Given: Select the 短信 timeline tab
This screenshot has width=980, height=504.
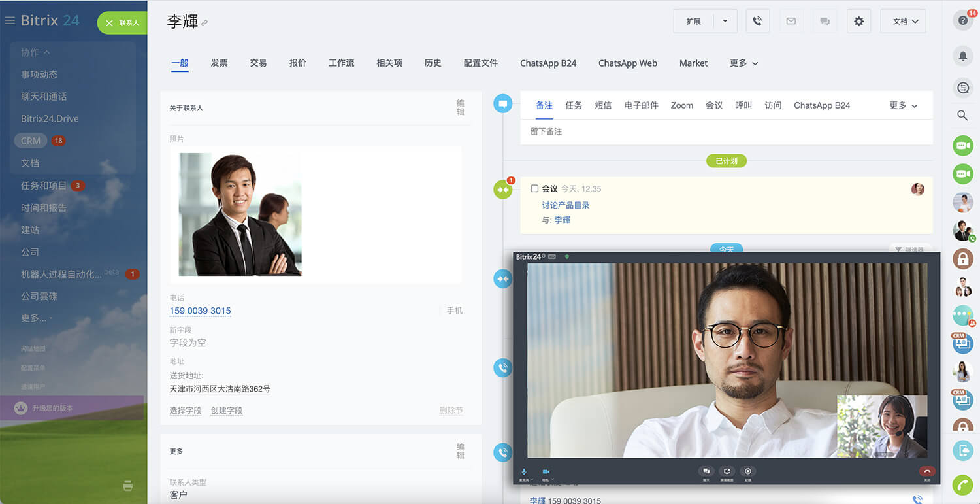Looking at the screenshot, I should point(603,105).
